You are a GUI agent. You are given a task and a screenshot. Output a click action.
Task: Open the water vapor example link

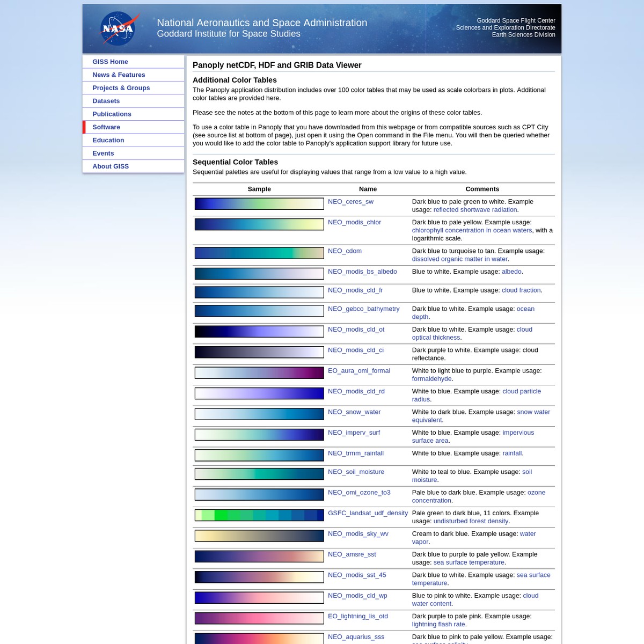pyautogui.click(x=474, y=538)
